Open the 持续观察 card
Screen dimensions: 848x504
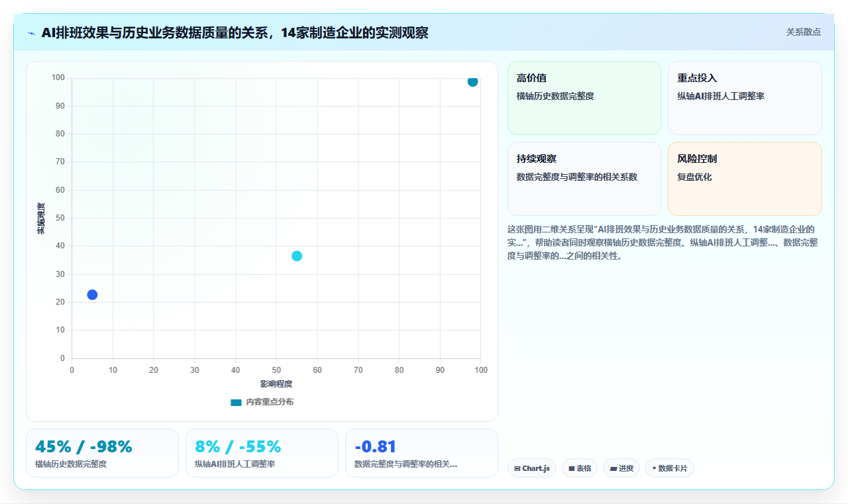[x=584, y=179]
